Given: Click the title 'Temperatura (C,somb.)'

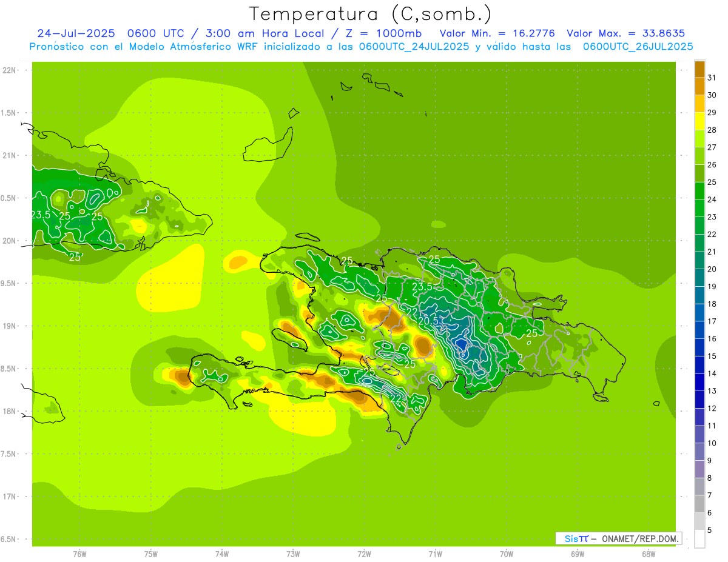Looking at the screenshot, I should (x=371, y=14).
